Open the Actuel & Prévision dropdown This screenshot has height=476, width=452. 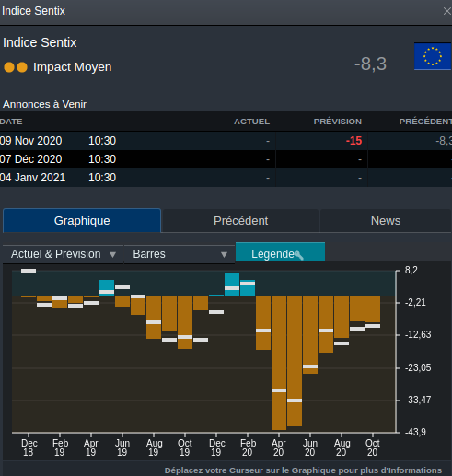[x=63, y=254]
